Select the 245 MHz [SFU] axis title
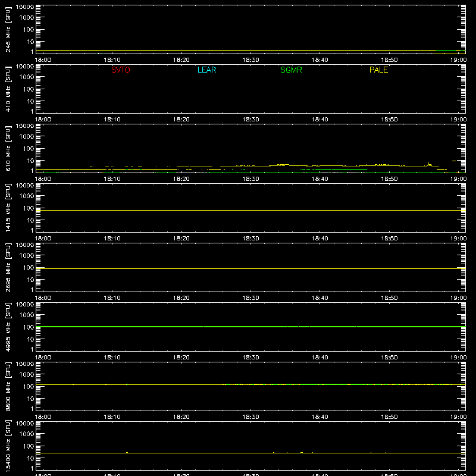Viewport: 476px width, 476px height. 8,29
